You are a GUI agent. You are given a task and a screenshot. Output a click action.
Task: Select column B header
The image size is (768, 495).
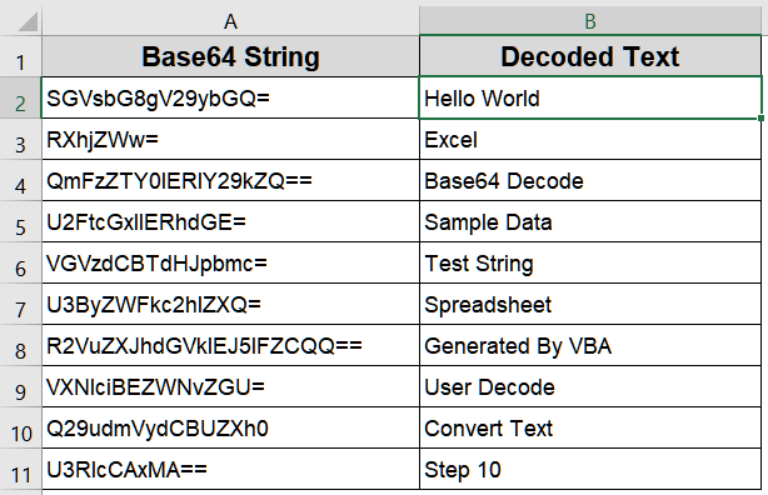(590, 18)
